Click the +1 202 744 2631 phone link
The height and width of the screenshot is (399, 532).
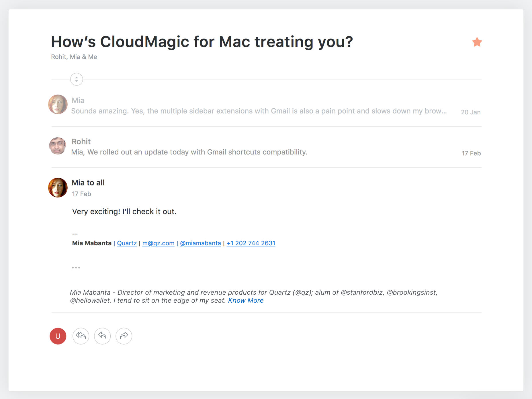coord(251,243)
